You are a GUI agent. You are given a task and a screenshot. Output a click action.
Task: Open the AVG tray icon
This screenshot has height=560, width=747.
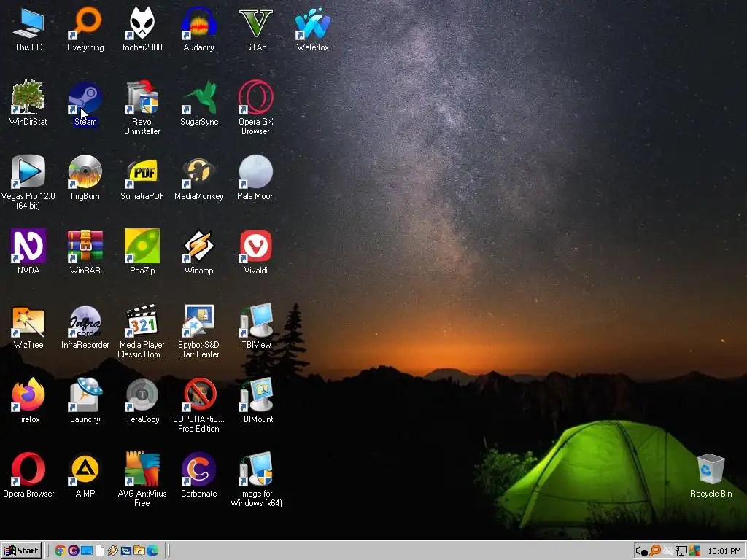coord(694,551)
